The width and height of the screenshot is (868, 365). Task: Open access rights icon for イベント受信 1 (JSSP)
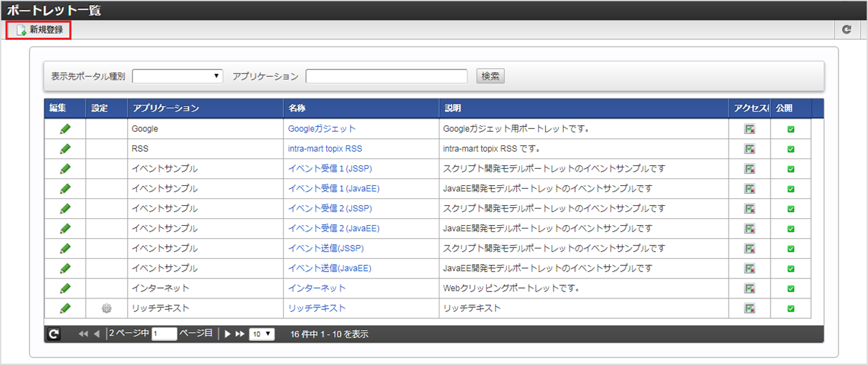coord(749,169)
